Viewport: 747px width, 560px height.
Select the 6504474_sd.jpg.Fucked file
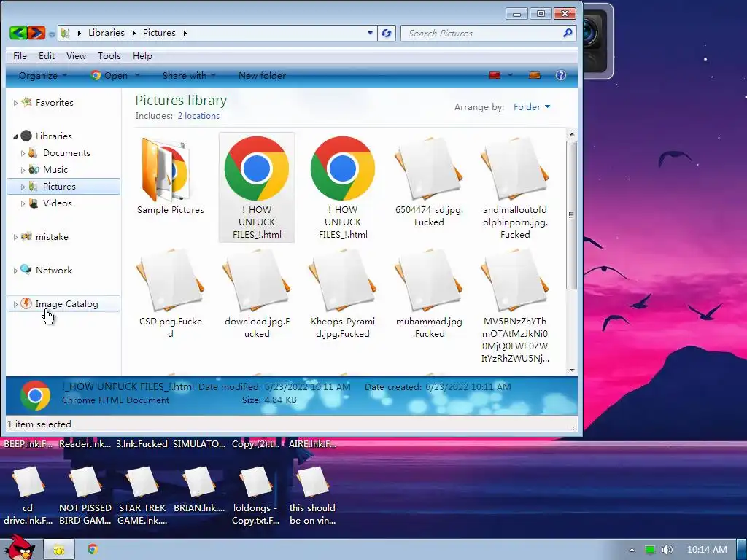pyautogui.click(x=429, y=182)
